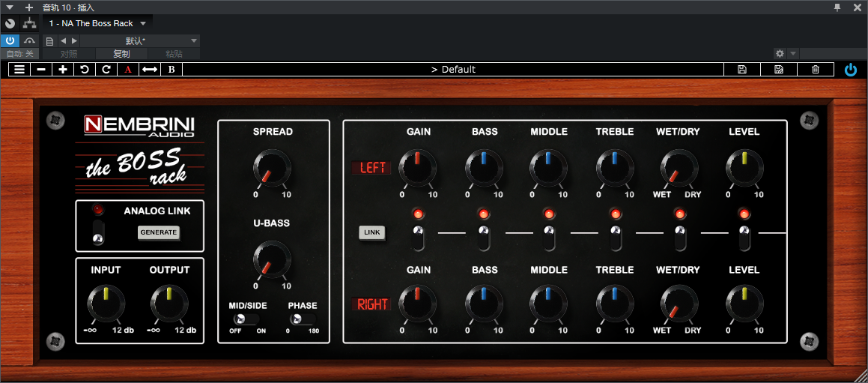Image resolution: width=868 pixels, height=383 pixels.
Task: Click the minus zoom-out button
Action: (x=41, y=69)
